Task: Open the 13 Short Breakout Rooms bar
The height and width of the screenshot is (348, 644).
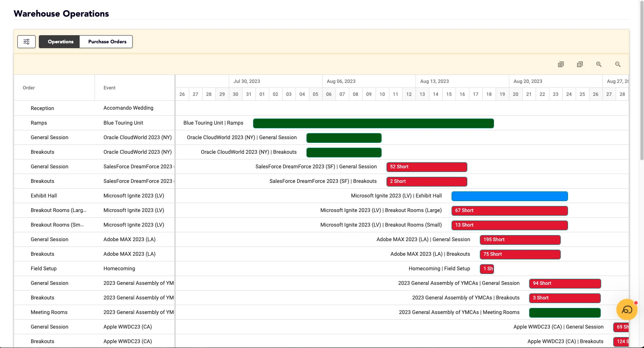Action: click(510, 225)
